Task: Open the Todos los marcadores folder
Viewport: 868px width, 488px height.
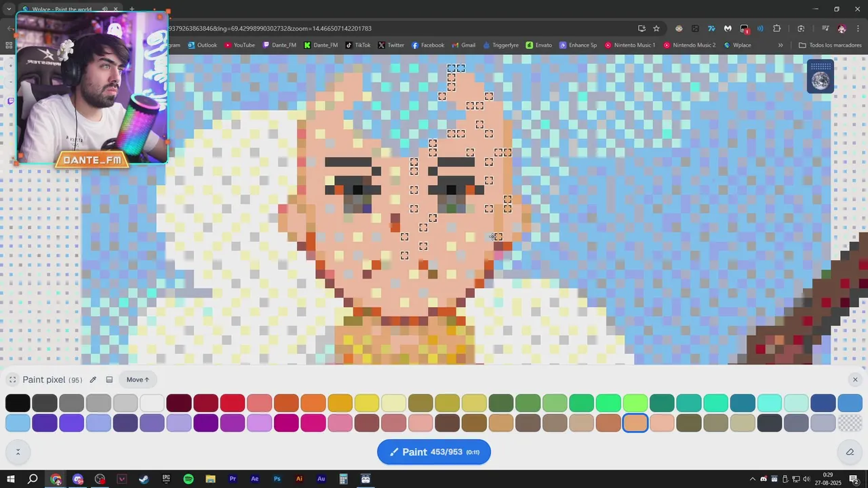Action: coord(830,45)
